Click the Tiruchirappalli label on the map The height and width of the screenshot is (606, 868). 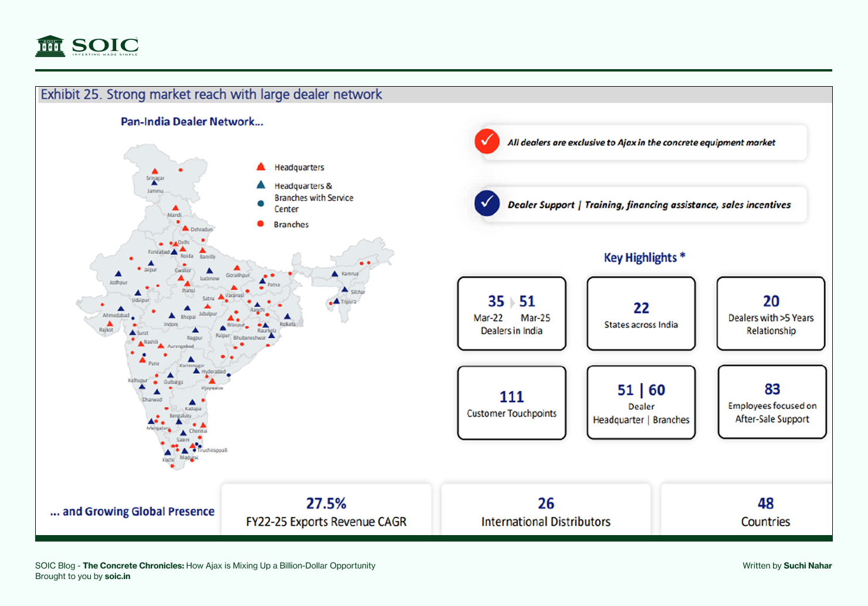click(212, 450)
